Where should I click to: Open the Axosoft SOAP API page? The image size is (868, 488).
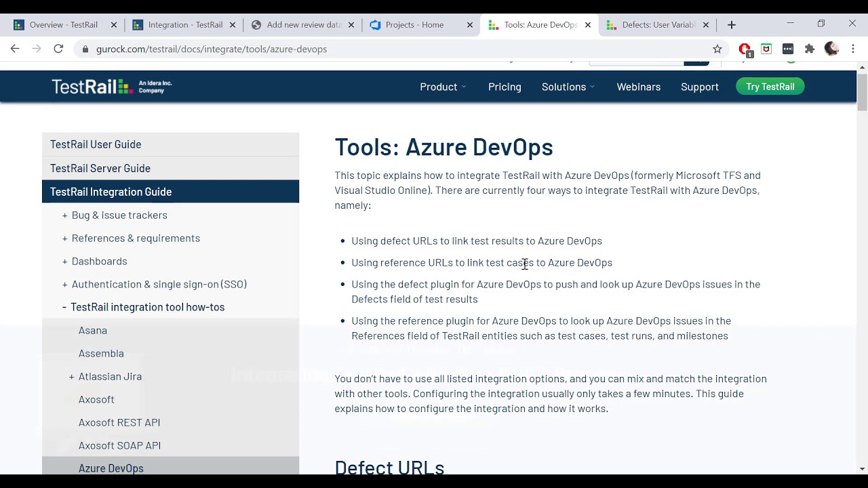pos(119,445)
